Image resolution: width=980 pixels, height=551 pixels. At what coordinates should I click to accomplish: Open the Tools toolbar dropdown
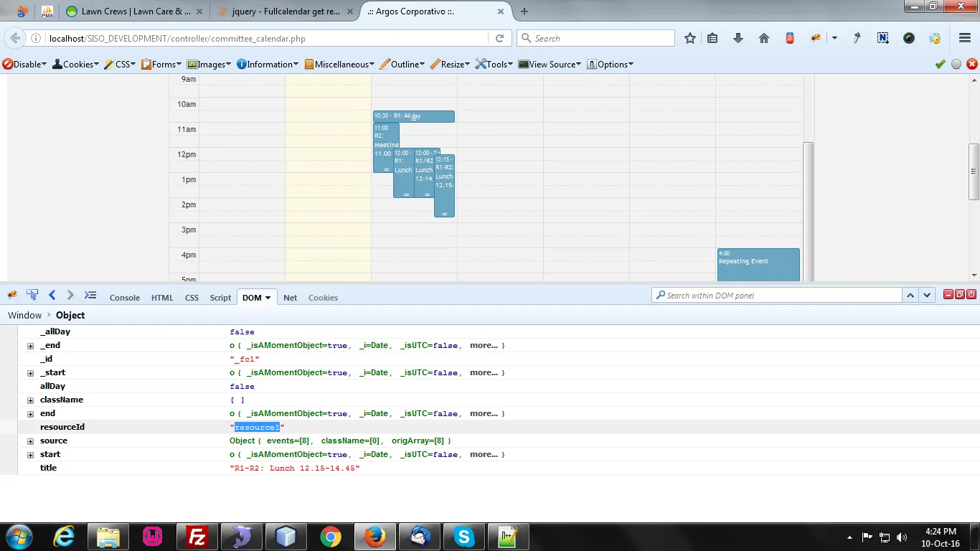(x=495, y=65)
